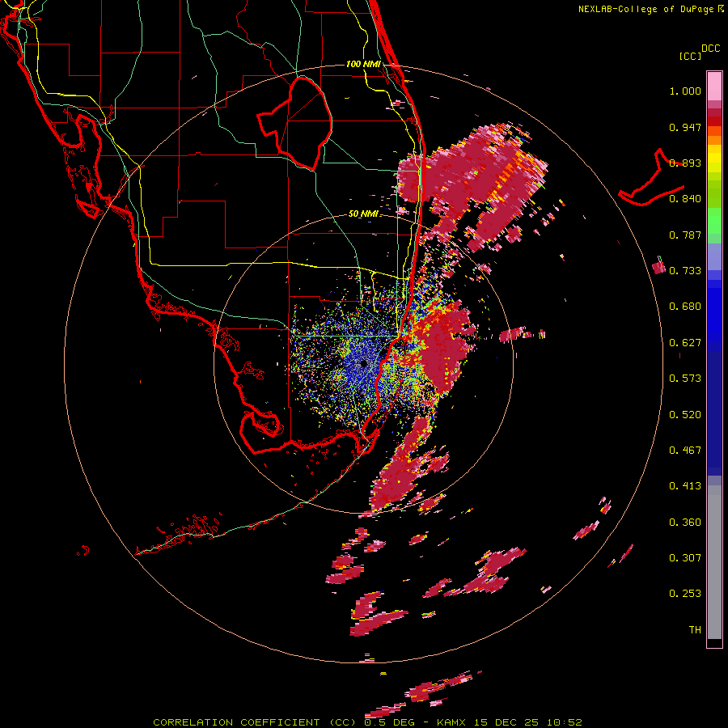This screenshot has height=728, width=728.
Task: Pick the light pink swatch atop color bar
Action: pyautogui.click(x=714, y=87)
